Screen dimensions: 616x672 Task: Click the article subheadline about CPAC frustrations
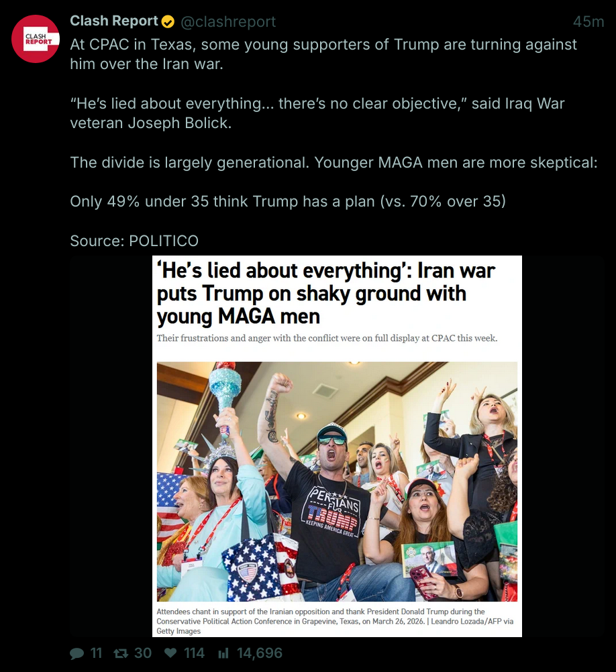pos(327,338)
